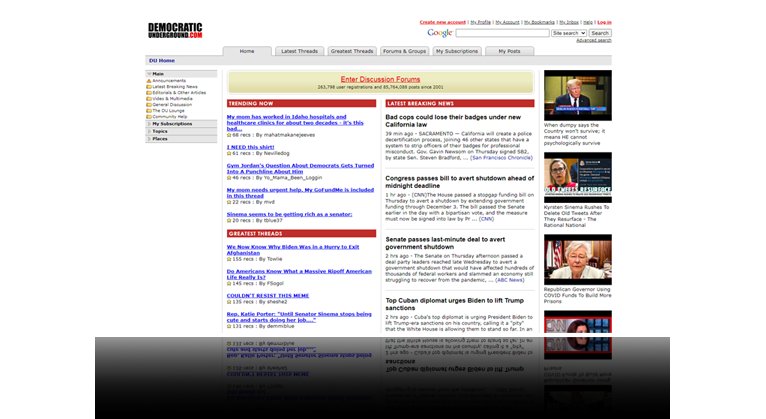Open the Greatest Threads tab
Viewport: 766px width, 419px height.
coord(352,51)
